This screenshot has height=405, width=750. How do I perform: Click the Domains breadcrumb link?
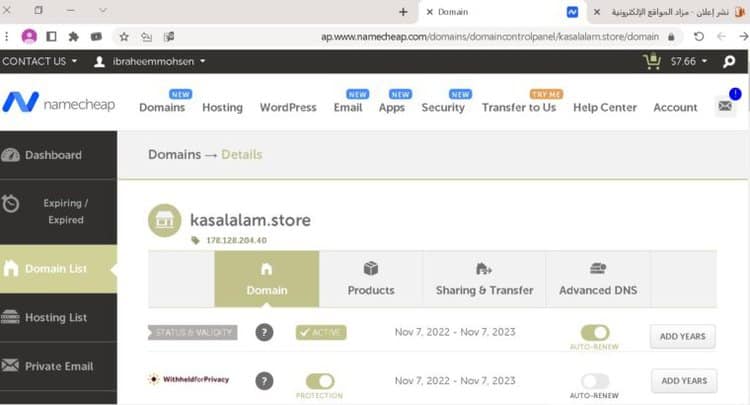coord(175,154)
